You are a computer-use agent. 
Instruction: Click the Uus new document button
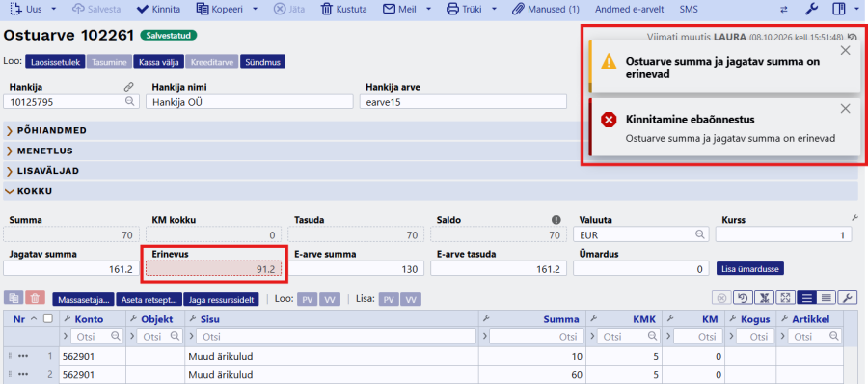(27, 9)
